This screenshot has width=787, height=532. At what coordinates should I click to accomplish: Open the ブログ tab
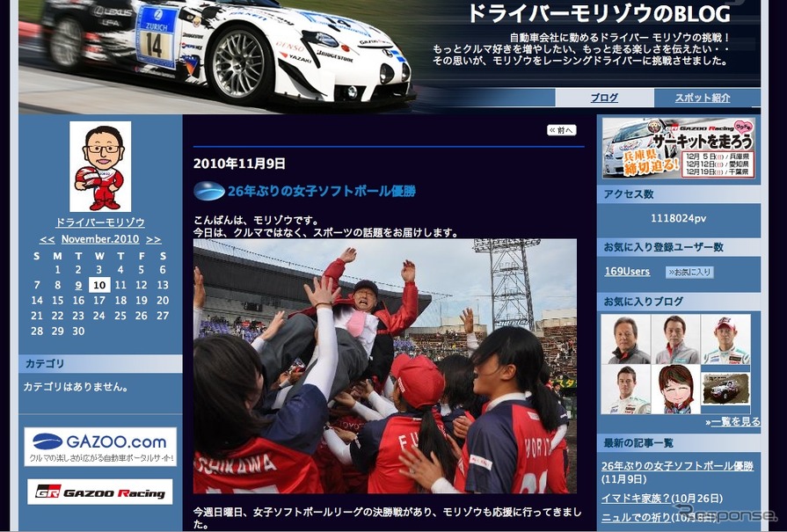pyautogui.click(x=604, y=98)
